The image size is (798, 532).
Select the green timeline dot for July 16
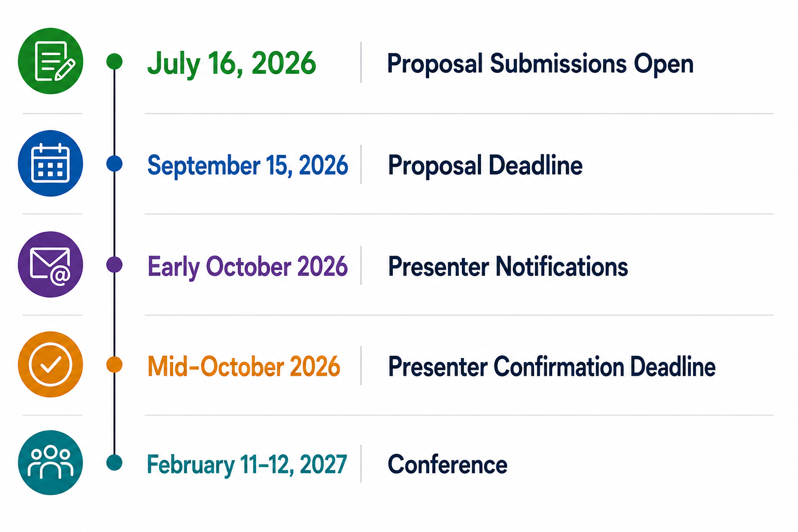(114, 61)
